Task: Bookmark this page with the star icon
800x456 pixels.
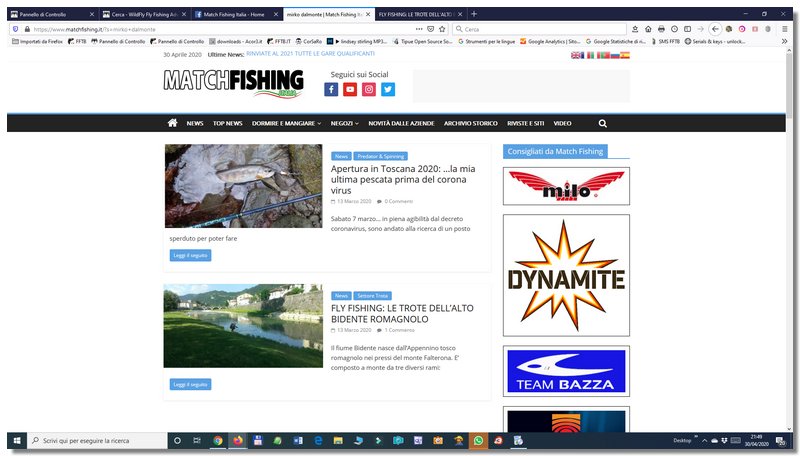Action: [x=442, y=29]
